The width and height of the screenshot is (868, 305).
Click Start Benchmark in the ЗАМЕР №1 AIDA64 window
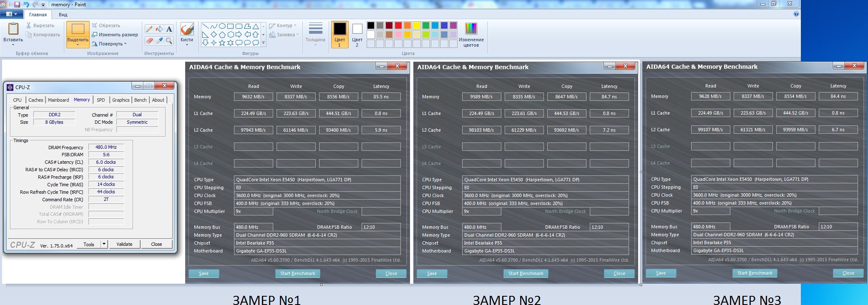pos(298,273)
